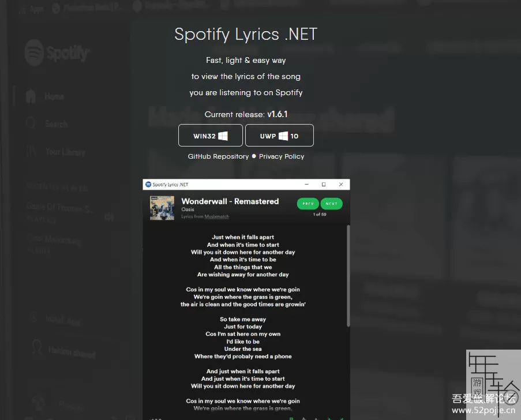Click lyric "Cos I'm sat here on my own"
Screen dimensions: 521x420
(243, 334)
